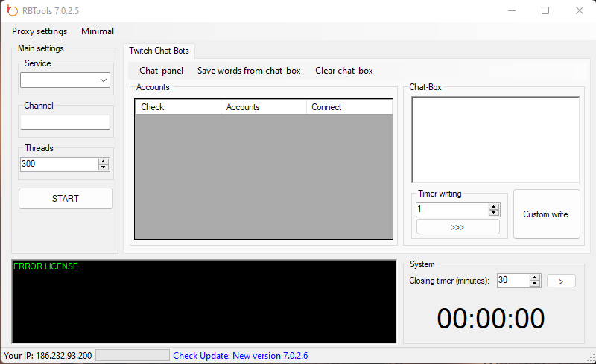The height and width of the screenshot is (364, 596).
Task: Switch to the Twitch Chat-Bots tab
Action: tap(159, 51)
